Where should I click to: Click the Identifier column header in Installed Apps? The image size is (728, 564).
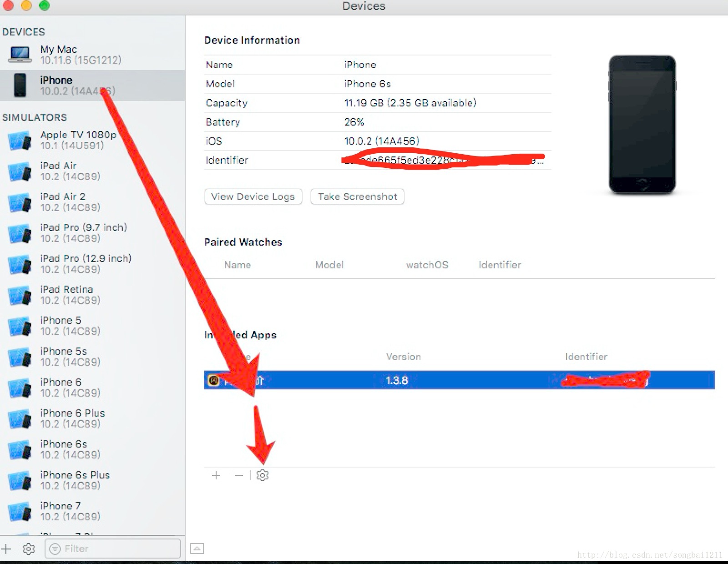pos(586,357)
